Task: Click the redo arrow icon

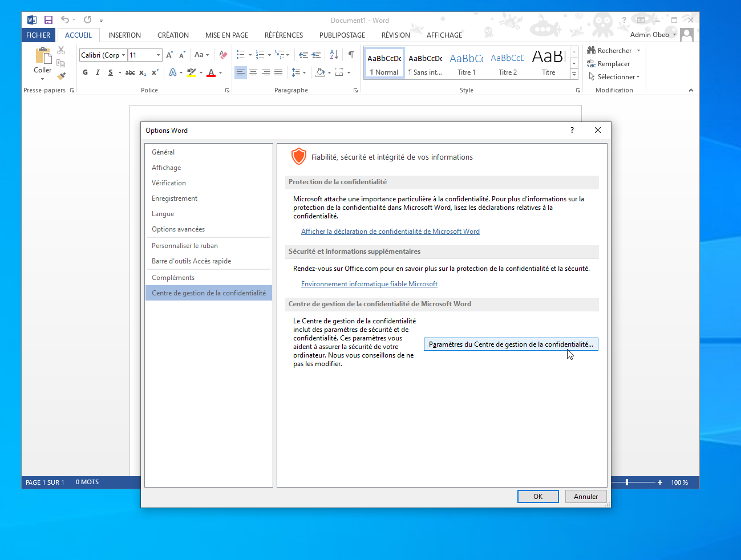Action: [x=87, y=20]
